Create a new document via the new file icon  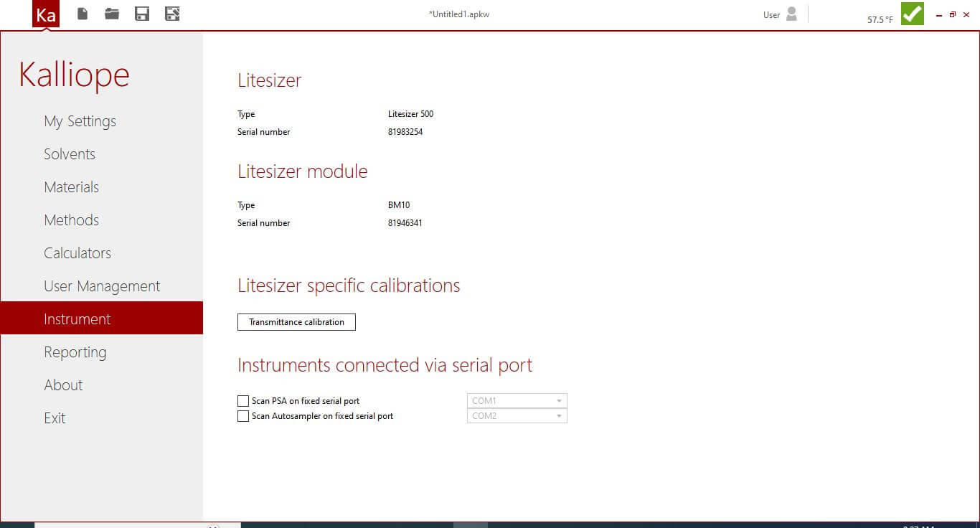click(x=82, y=14)
